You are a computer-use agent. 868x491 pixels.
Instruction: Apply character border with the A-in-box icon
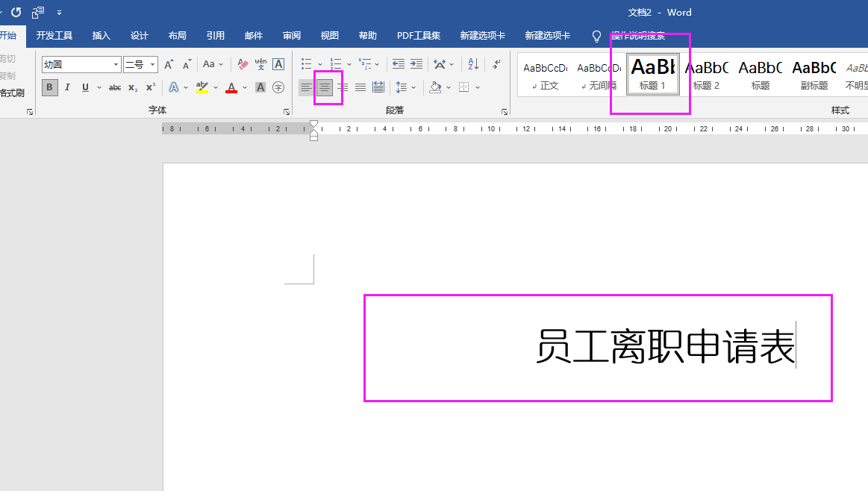pos(278,64)
